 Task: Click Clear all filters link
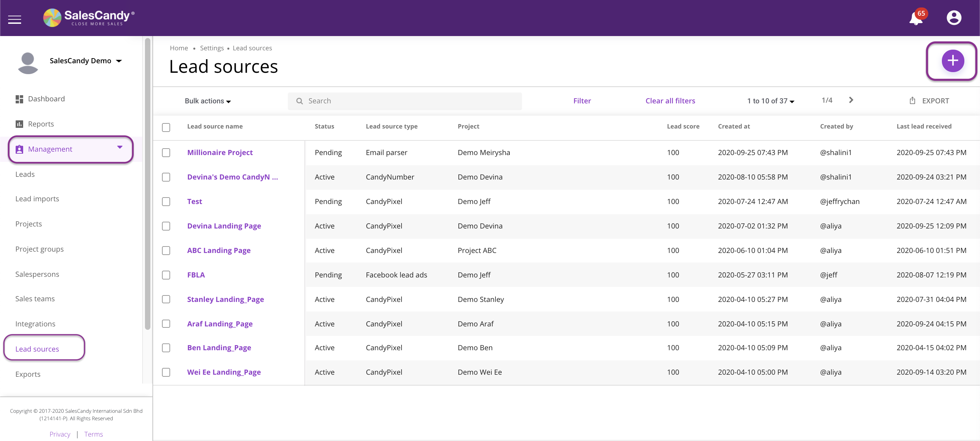pos(670,101)
